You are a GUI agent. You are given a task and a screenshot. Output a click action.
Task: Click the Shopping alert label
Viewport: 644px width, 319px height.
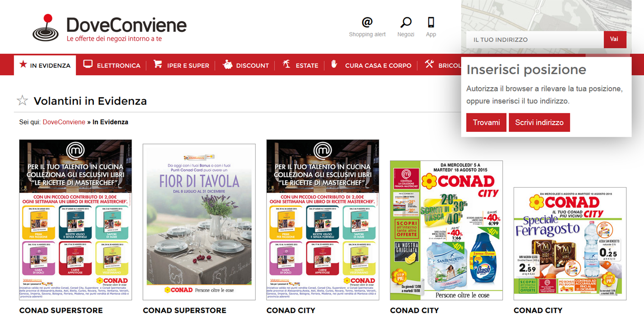click(x=367, y=34)
